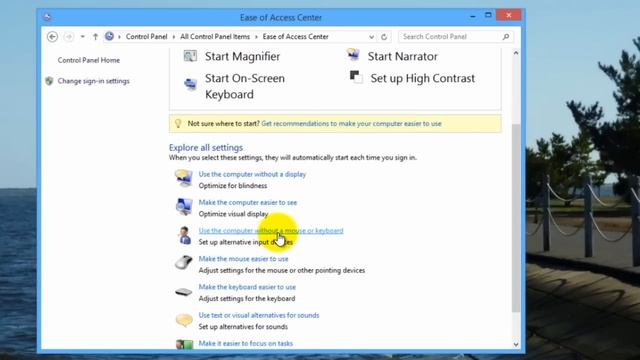Expand the chevron before the Control Panel breadcrumb

point(119,37)
